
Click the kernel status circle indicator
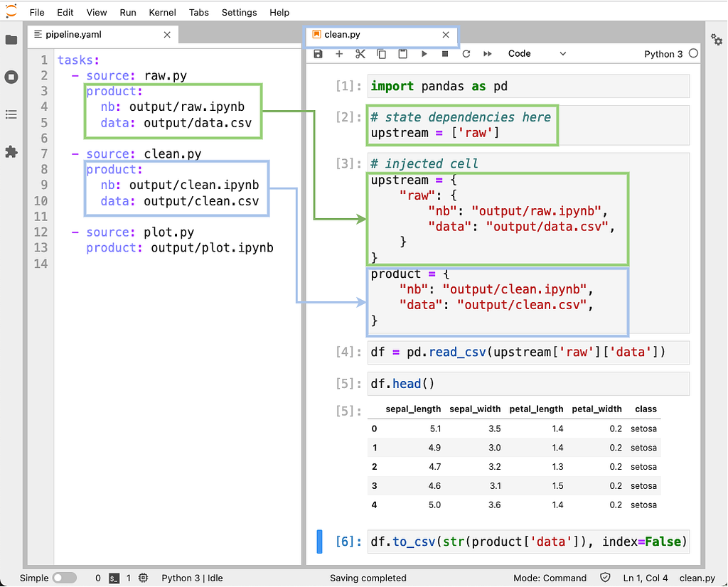(693, 53)
